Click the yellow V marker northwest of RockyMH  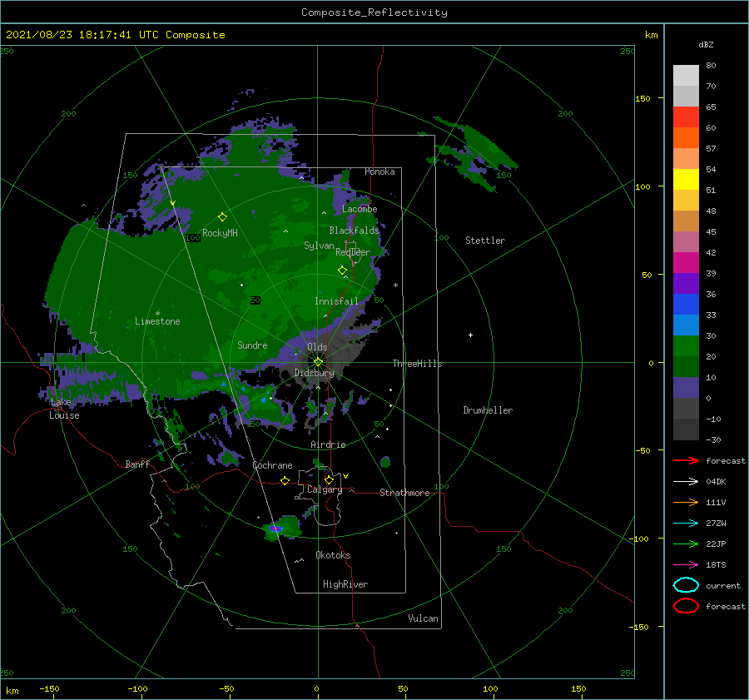click(x=173, y=204)
